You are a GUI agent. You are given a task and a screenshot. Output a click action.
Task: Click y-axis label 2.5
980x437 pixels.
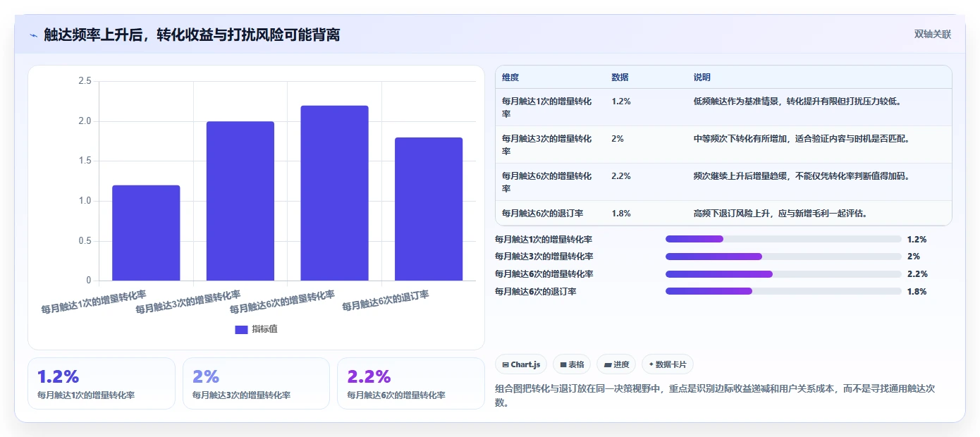coord(85,81)
